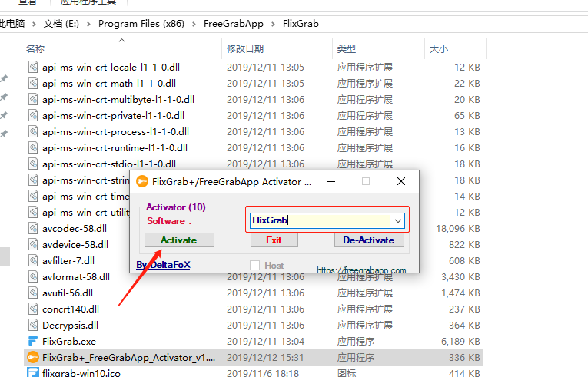Screen dimensions: 588x377
Task: Expand chevron after FreeGrabApp breadcrumb
Action: 273,24
